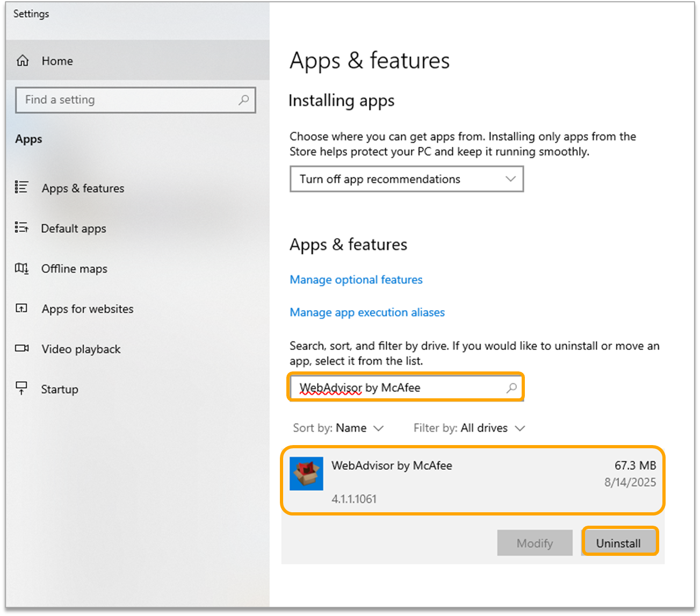Click the Startup icon in the sidebar
The image size is (700, 616).
[21, 388]
